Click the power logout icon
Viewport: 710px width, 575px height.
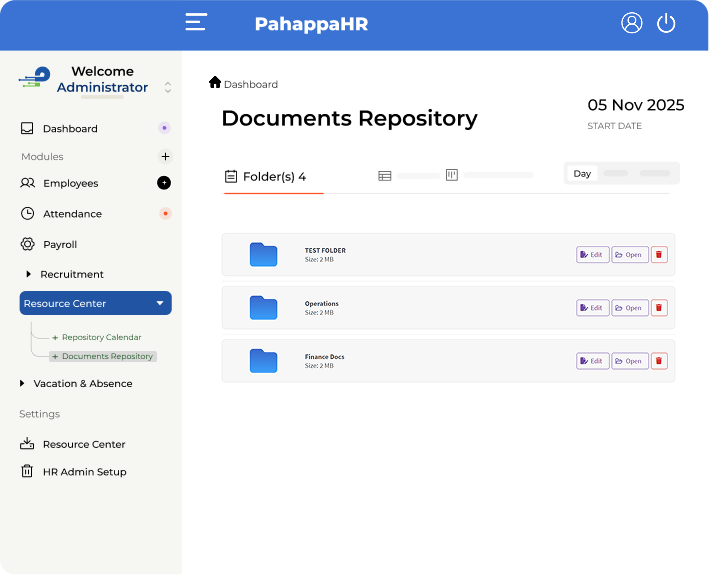pyautogui.click(x=666, y=23)
